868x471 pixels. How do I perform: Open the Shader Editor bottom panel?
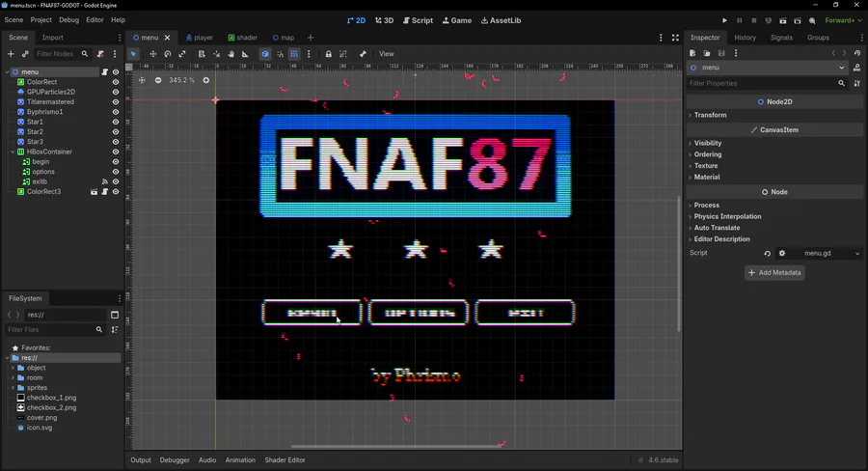[285, 460]
